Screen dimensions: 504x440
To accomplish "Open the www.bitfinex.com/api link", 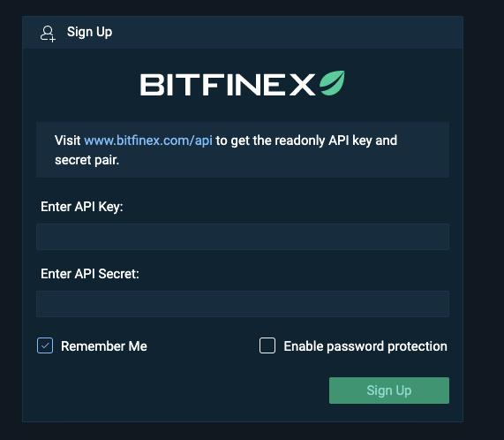I will tap(148, 140).
